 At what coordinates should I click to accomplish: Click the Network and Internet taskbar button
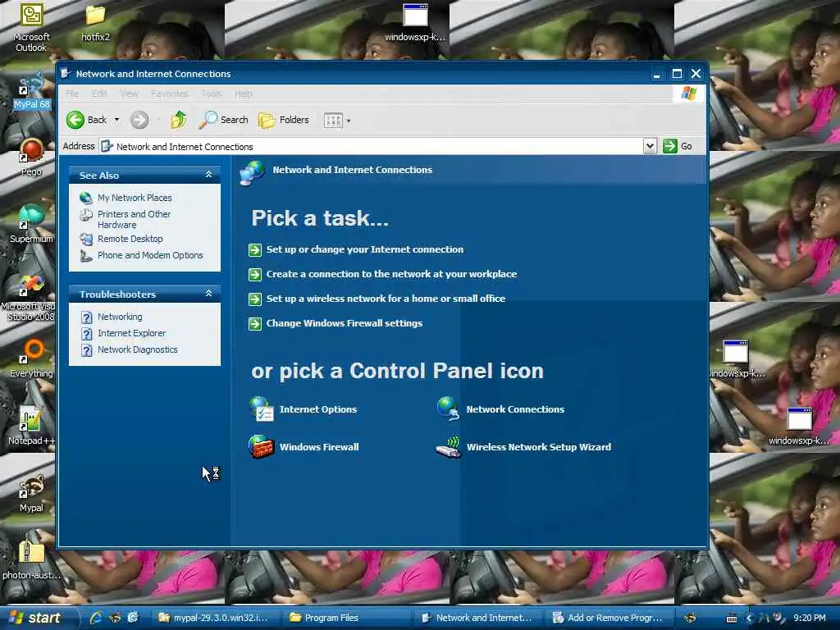(x=479, y=618)
